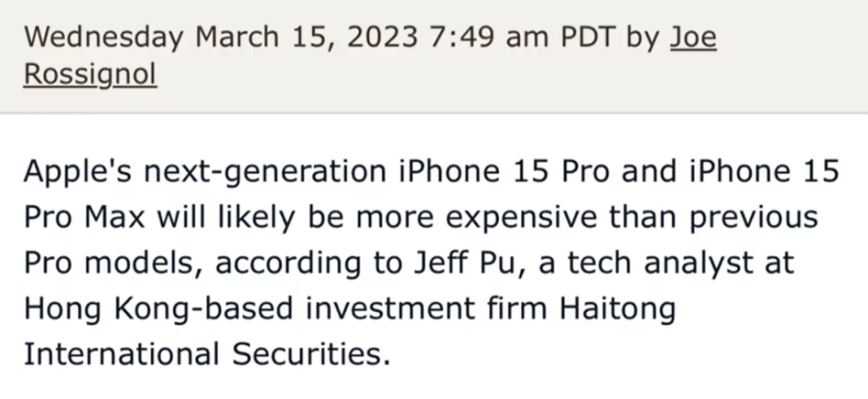Screen dimensions: 868x399
Task: Click the word Apple's starting the paragraph
Action: click(77, 171)
